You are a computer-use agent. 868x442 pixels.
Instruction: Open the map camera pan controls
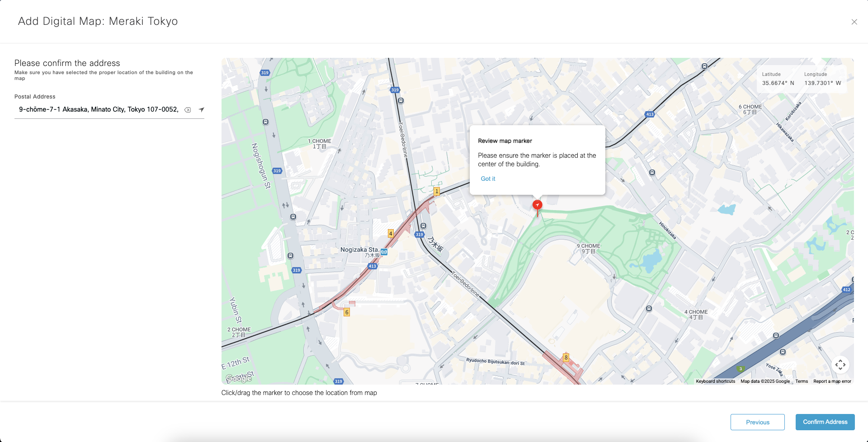[840, 365]
